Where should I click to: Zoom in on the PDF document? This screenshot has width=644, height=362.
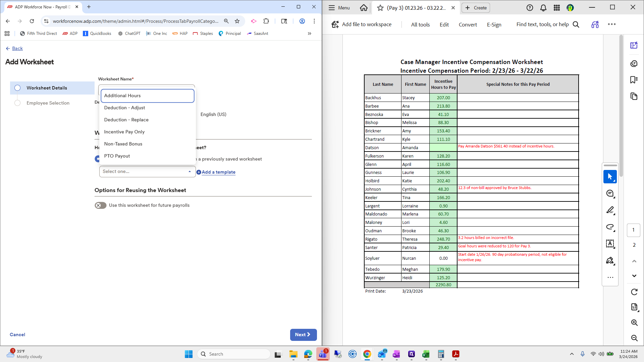[634, 322]
